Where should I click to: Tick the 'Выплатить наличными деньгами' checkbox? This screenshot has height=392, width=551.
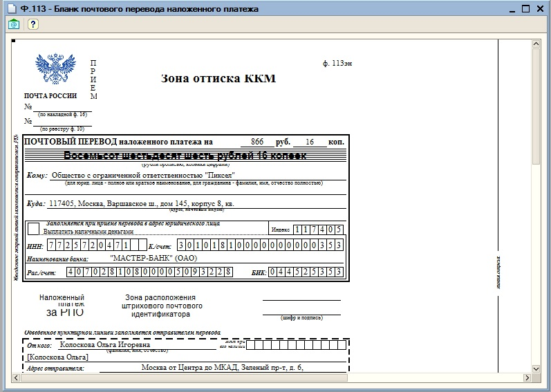(33, 229)
